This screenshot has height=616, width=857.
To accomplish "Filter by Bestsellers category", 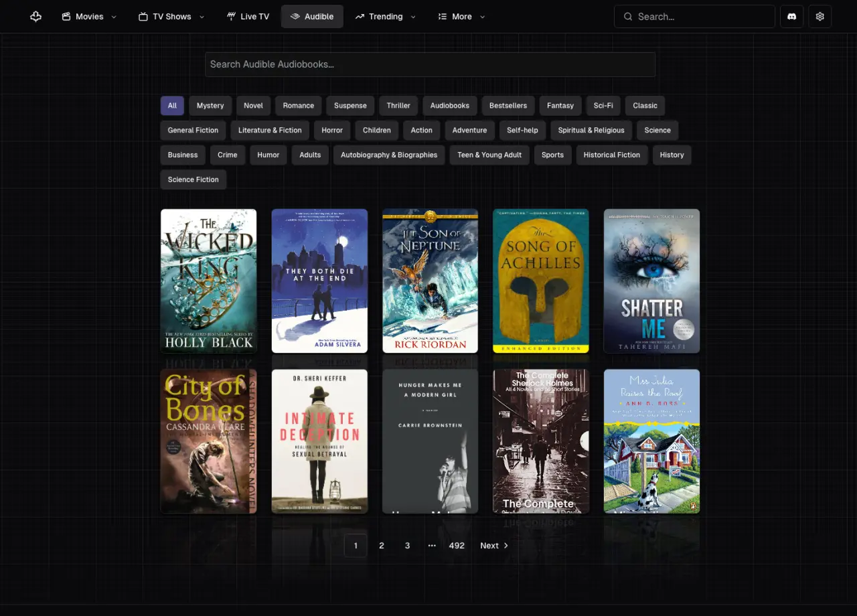I will tap(508, 106).
